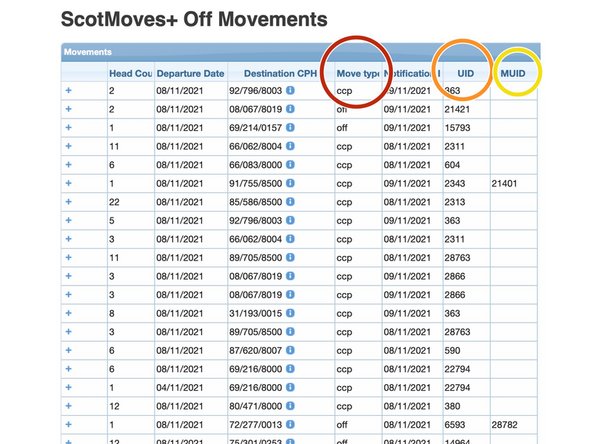
Task: Click the ScotMoves+ Off Movements heading
Action: [194, 19]
